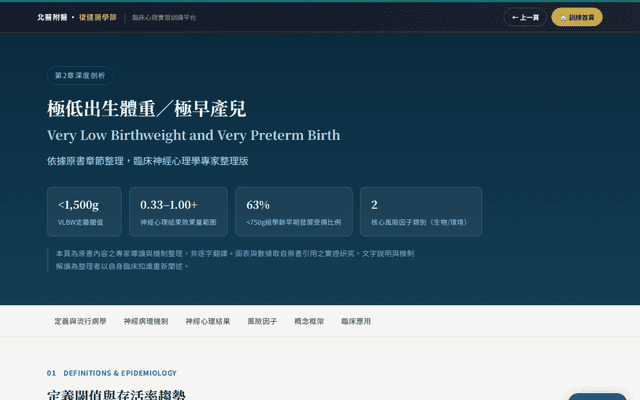Click the 第2章 深度剖析 chapter badge
The image size is (640, 400).
(80, 76)
